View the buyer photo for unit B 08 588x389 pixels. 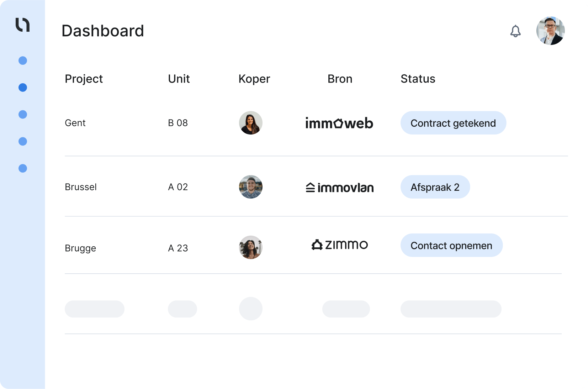click(x=251, y=123)
